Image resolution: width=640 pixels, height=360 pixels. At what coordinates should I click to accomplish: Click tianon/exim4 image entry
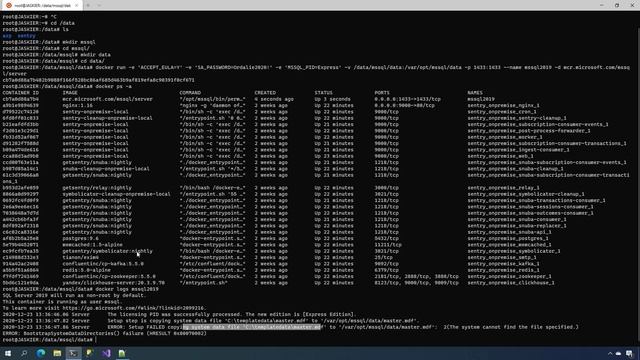click(80, 258)
